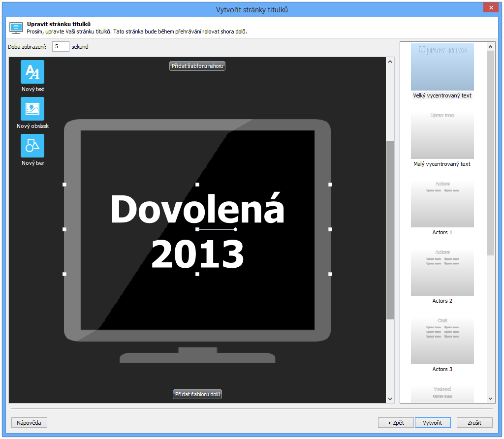The width and height of the screenshot is (504, 439).
Task: Select the Nový text tool icon
Action: pyautogui.click(x=32, y=72)
